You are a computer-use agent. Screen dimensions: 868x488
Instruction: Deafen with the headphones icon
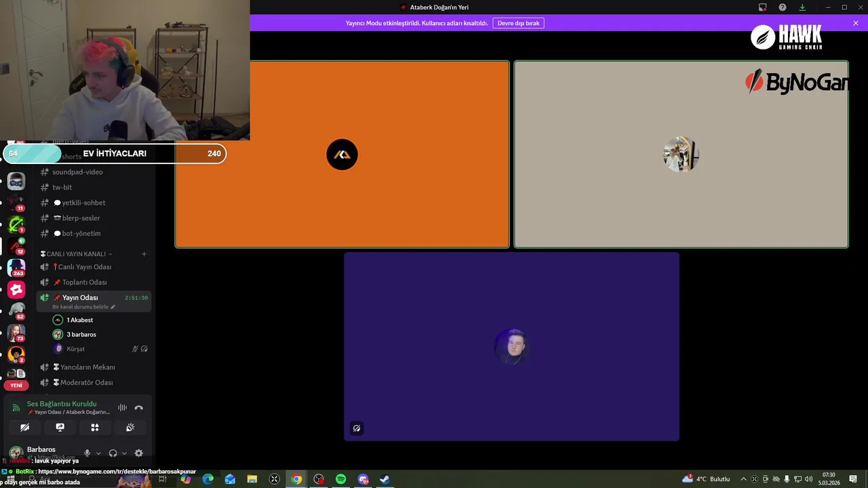(113, 453)
